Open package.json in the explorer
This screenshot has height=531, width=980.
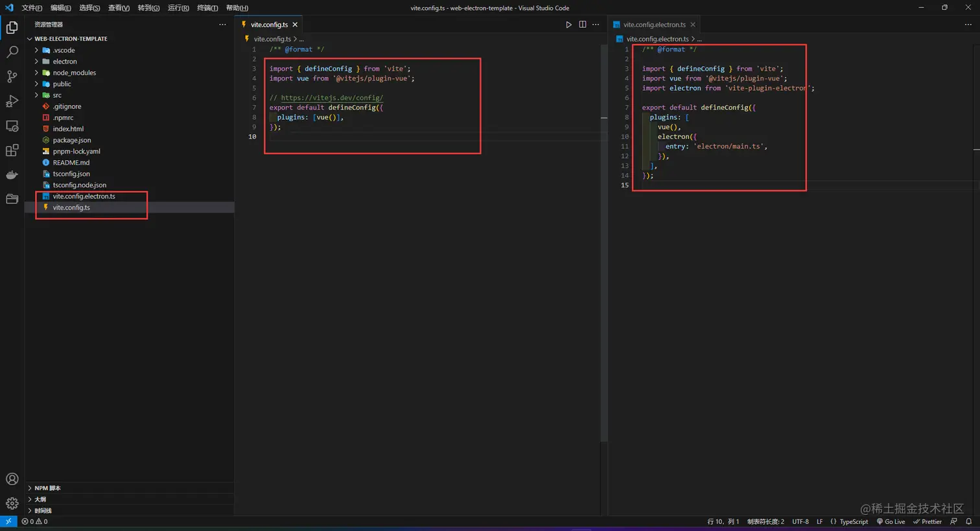pyautogui.click(x=72, y=140)
